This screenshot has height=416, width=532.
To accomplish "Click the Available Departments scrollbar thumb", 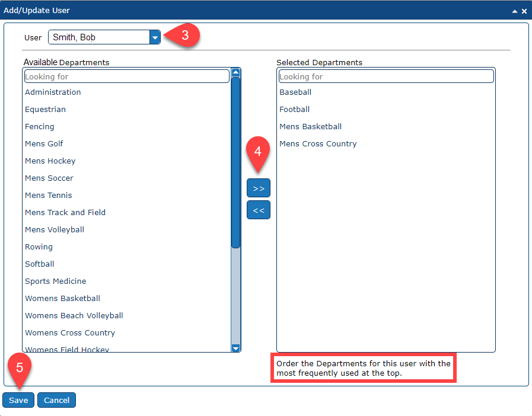I will click(x=236, y=163).
